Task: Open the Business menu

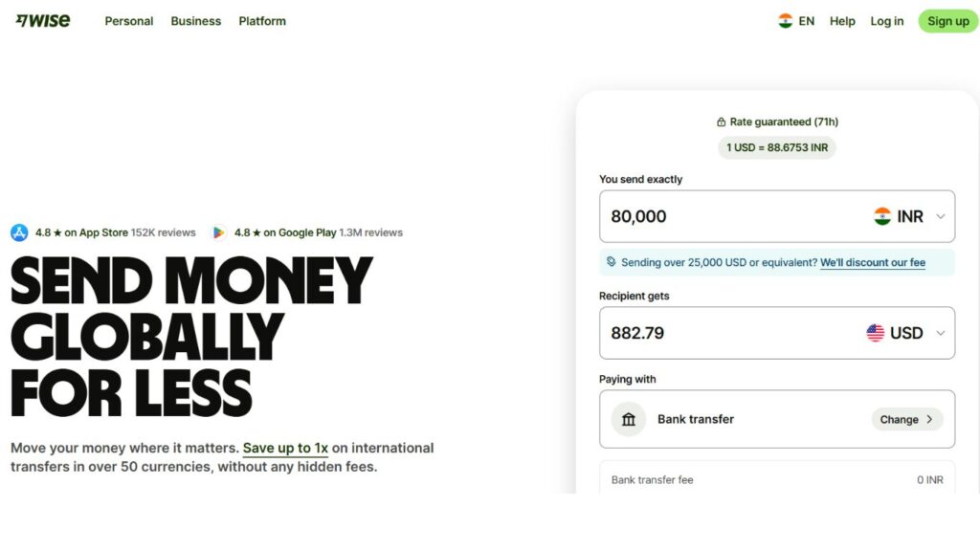Action: [x=196, y=21]
